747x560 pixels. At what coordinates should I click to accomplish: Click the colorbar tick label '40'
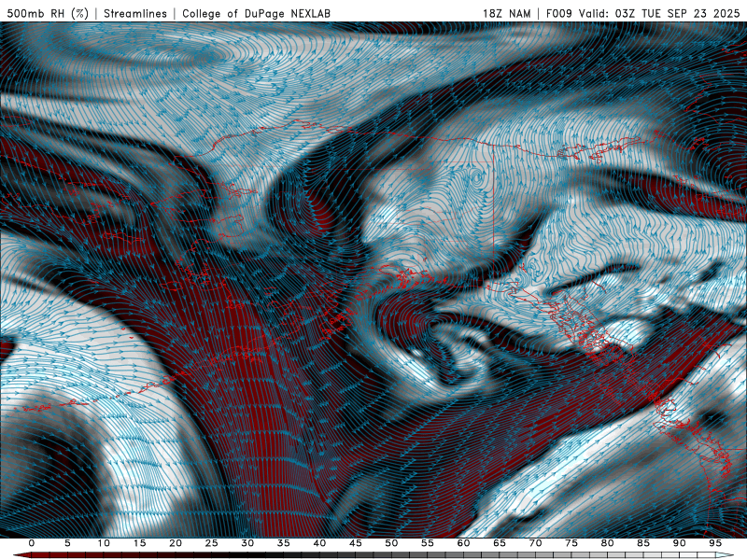tap(319, 543)
